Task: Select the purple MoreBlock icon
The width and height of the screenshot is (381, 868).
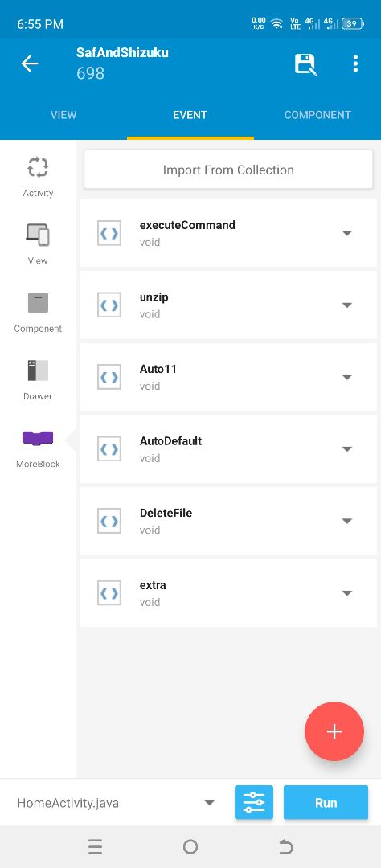Action: 38,439
